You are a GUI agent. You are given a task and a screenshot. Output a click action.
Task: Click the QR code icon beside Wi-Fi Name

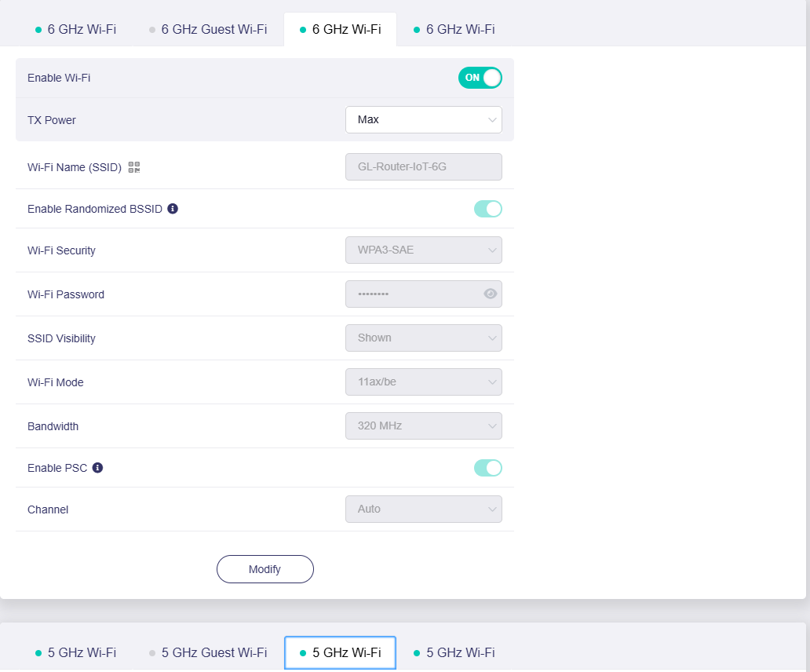click(134, 167)
